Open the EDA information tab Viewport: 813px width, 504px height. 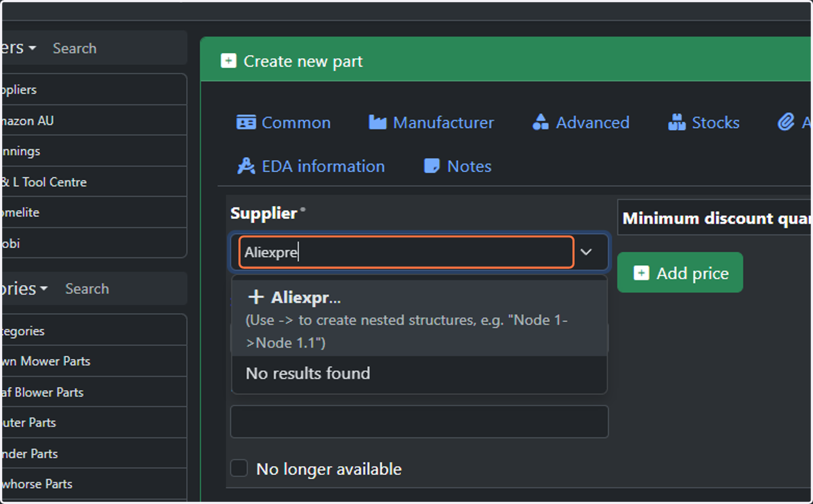coord(311,166)
